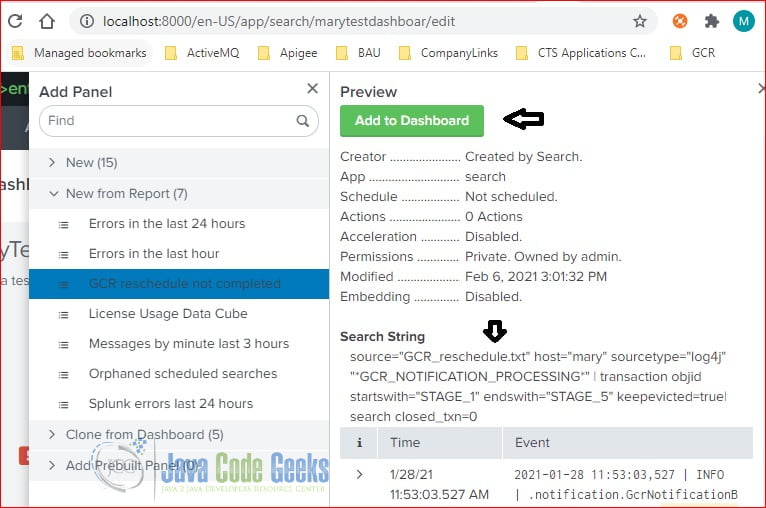Viewport: 766px width, 508px height.
Task: Open the GCR bookmark folder
Action: click(x=693, y=53)
